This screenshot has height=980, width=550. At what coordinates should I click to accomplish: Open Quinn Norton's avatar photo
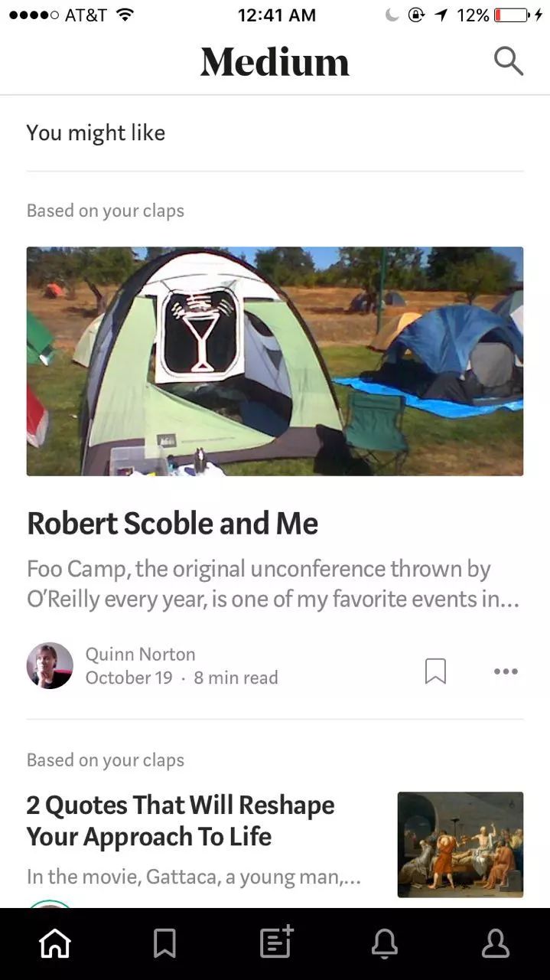(50, 665)
